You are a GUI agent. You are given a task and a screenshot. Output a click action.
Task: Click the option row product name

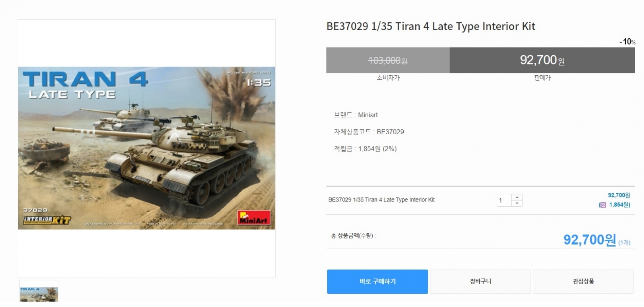point(381,200)
